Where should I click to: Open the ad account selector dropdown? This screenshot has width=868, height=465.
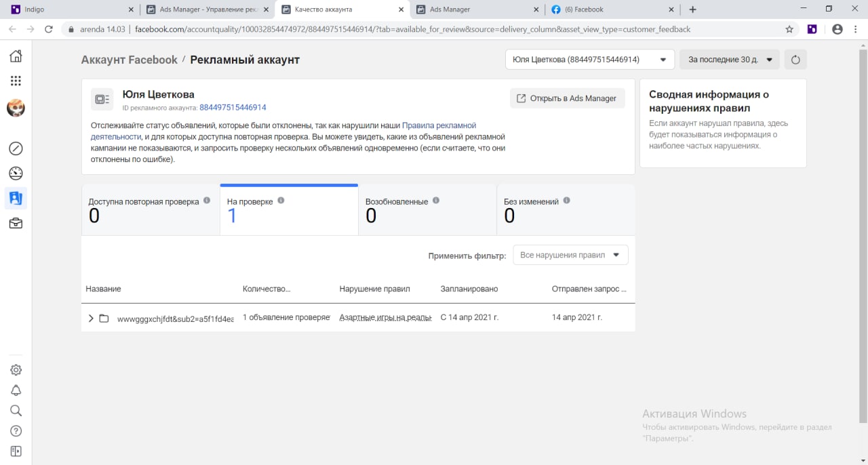point(590,60)
